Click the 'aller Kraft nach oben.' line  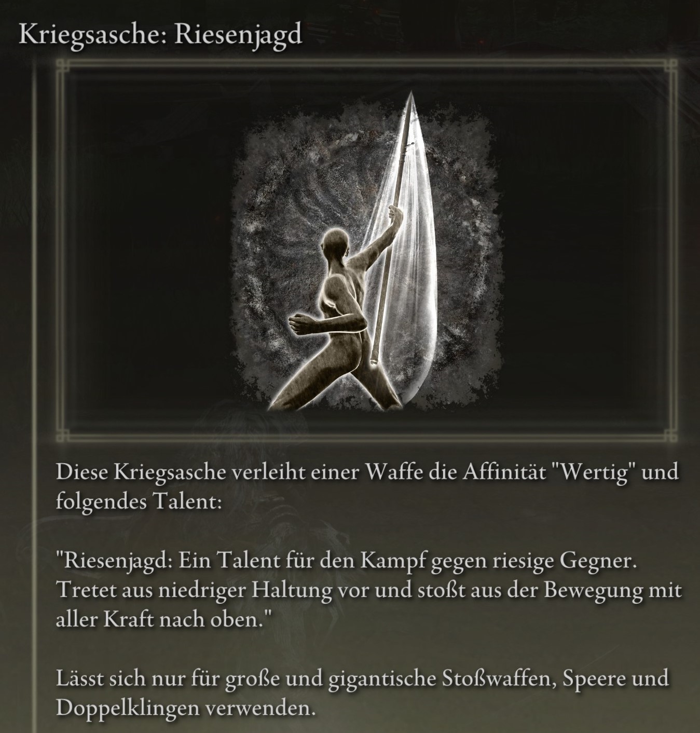pyautogui.click(x=163, y=620)
